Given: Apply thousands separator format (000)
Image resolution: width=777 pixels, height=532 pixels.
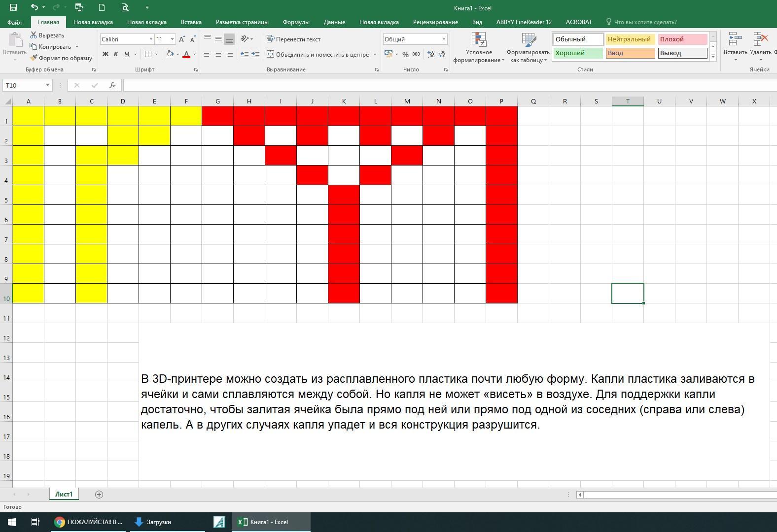Looking at the screenshot, I should 416,54.
